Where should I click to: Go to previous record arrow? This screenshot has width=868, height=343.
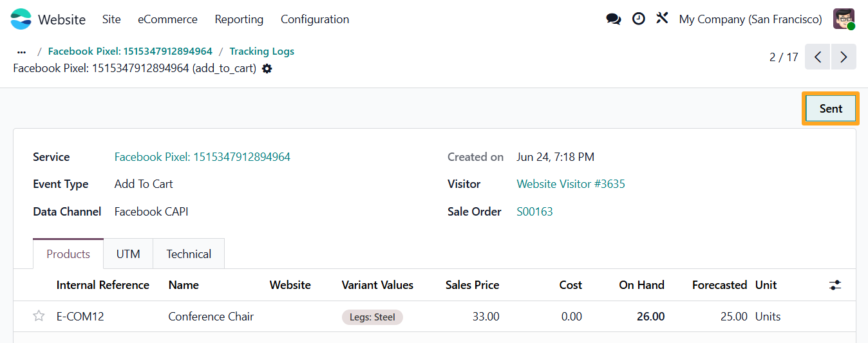click(x=818, y=57)
